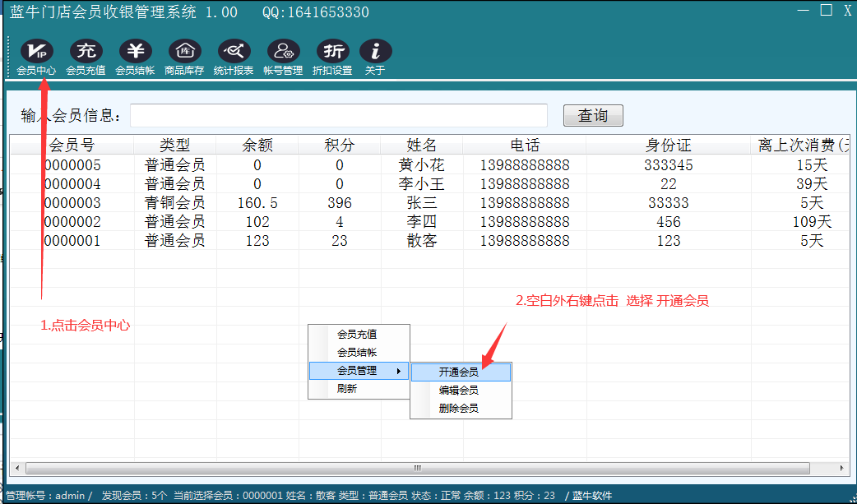The width and height of the screenshot is (857, 504).
Task: Sort by the 会员号 column header
Action: point(72,145)
